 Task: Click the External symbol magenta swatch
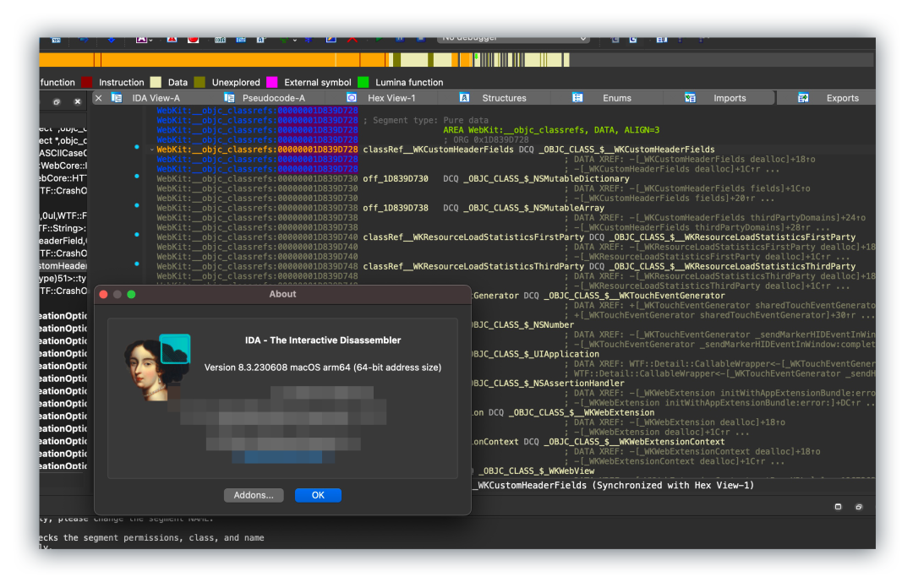point(272,82)
